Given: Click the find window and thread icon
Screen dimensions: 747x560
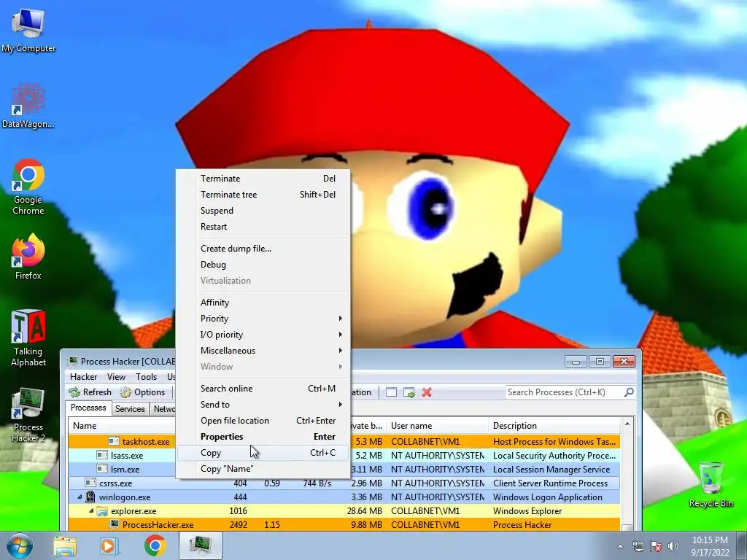Looking at the screenshot, I should [x=409, y=392].
